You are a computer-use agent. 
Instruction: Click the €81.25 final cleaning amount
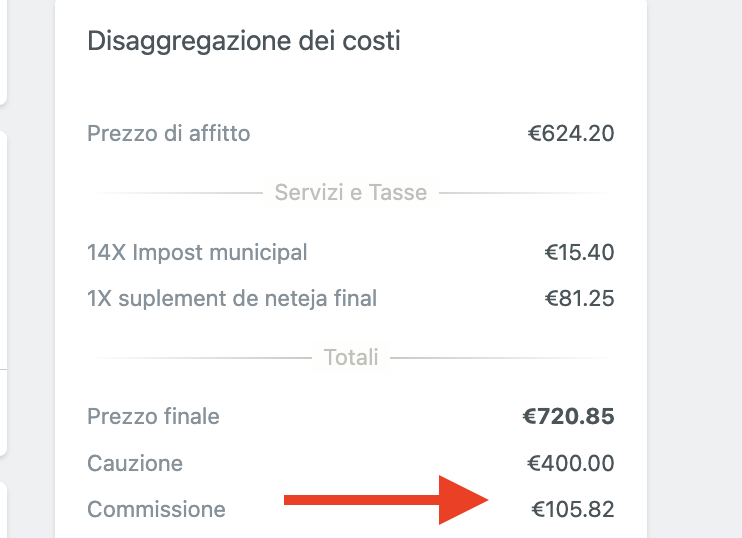pyautogui.click(x=579, y=298)
